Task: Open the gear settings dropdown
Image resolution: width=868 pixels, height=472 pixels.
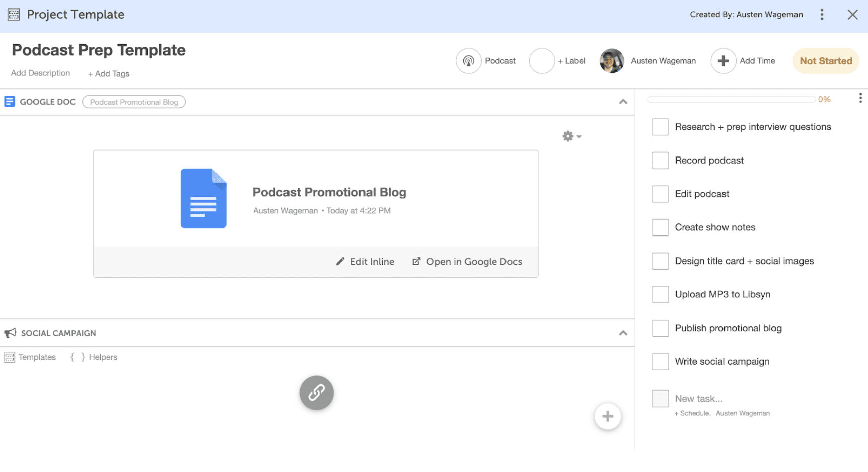Action: (x=571, y=136)
